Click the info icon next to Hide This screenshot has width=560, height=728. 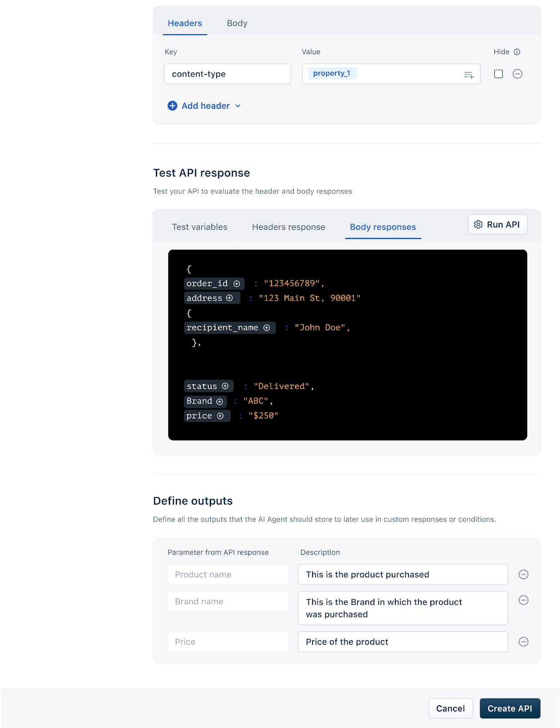pyautogui.click(x=517, y=52)
